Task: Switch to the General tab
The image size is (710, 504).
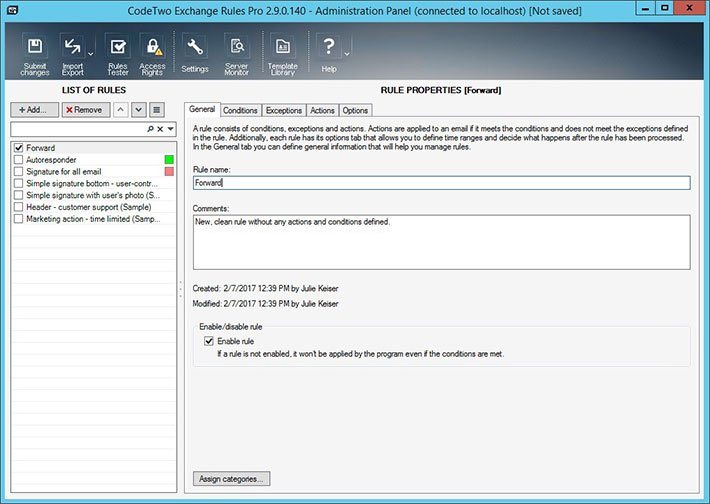Action: [202, 109]
